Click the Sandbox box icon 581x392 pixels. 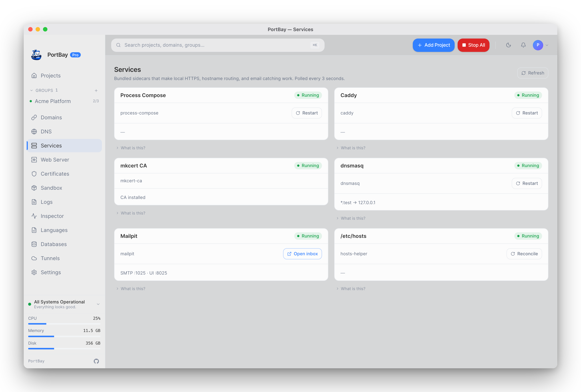click(x=34, y=188)
